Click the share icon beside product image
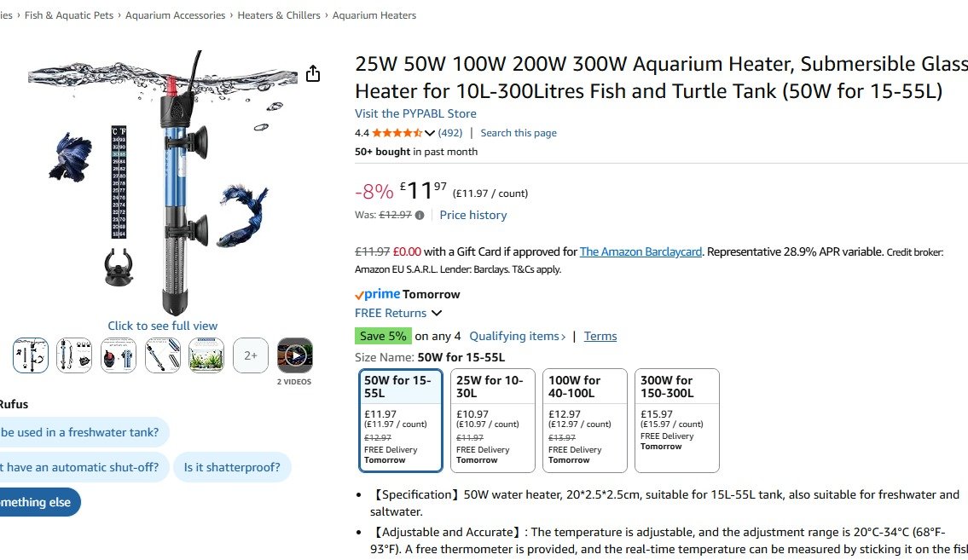The height and width of the screenshot is (560, 968). coord(313,74)
